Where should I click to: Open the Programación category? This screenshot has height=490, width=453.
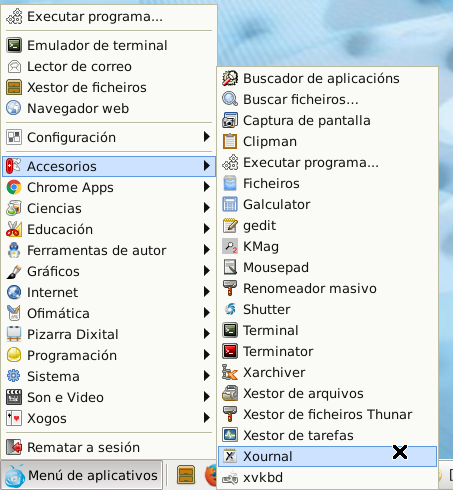[x=109, y=355]
